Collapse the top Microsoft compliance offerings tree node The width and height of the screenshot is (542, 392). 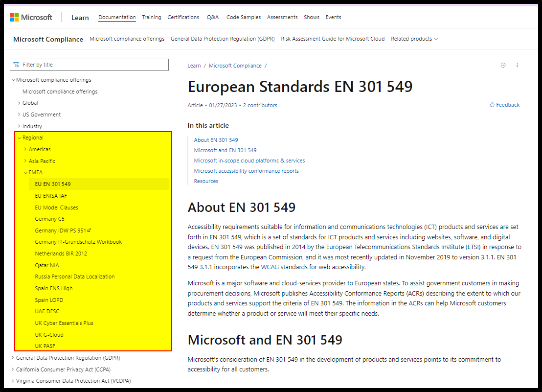pos(52,80)
